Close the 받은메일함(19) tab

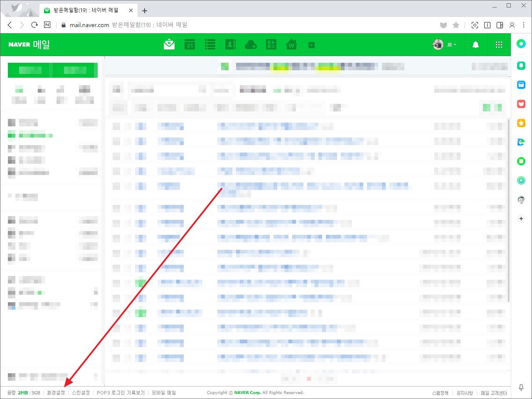(131, 10)
